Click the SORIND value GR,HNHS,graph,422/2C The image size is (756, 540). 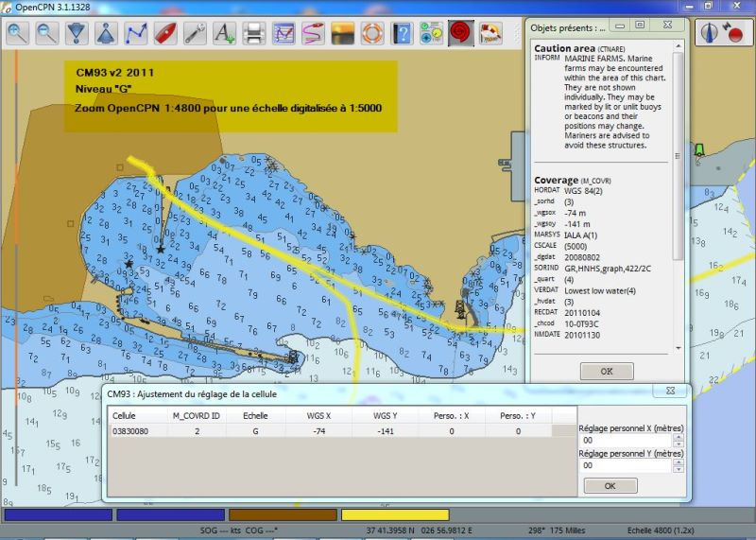[608, 269]
